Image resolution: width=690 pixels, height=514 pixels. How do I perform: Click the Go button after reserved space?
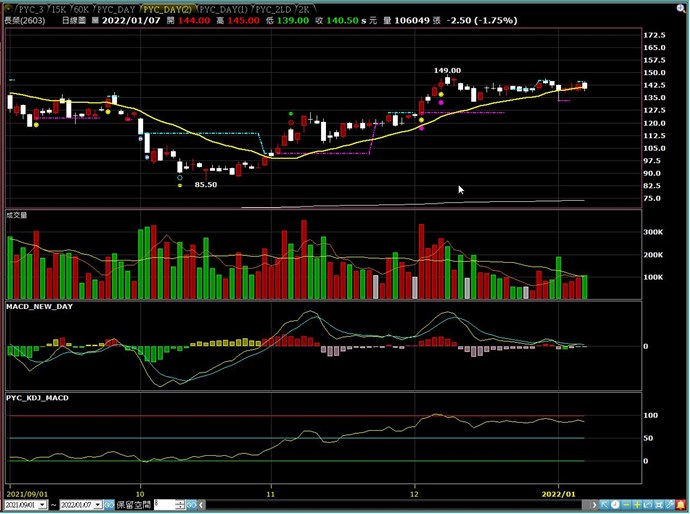(x=191, y=505)
